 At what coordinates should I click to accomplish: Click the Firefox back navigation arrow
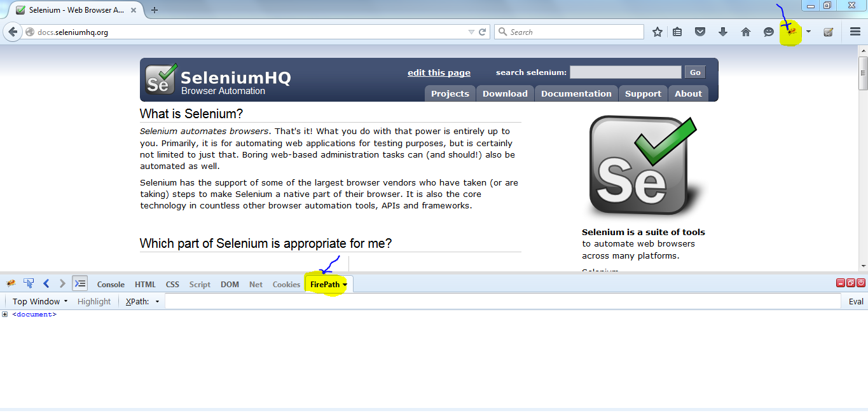(13, 32)
